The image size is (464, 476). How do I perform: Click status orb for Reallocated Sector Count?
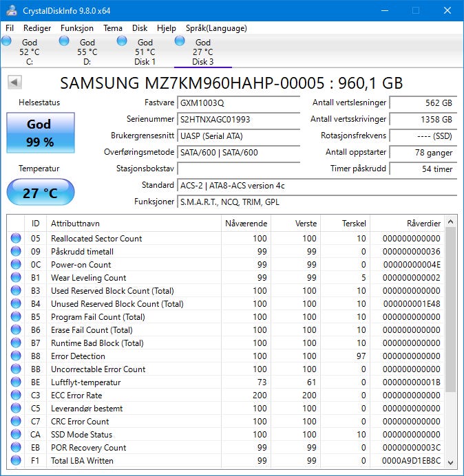[x=16, y=239]
